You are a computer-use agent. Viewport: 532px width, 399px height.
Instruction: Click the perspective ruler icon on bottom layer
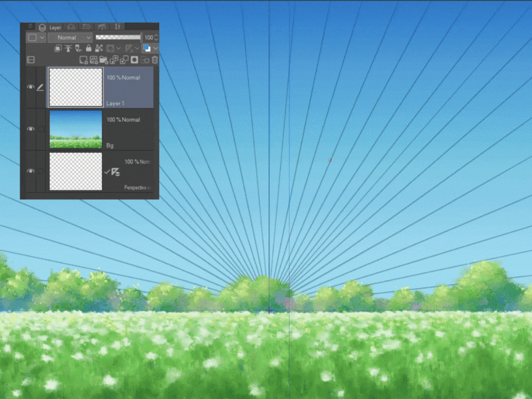pyautogui.click(x=116, y=172)
